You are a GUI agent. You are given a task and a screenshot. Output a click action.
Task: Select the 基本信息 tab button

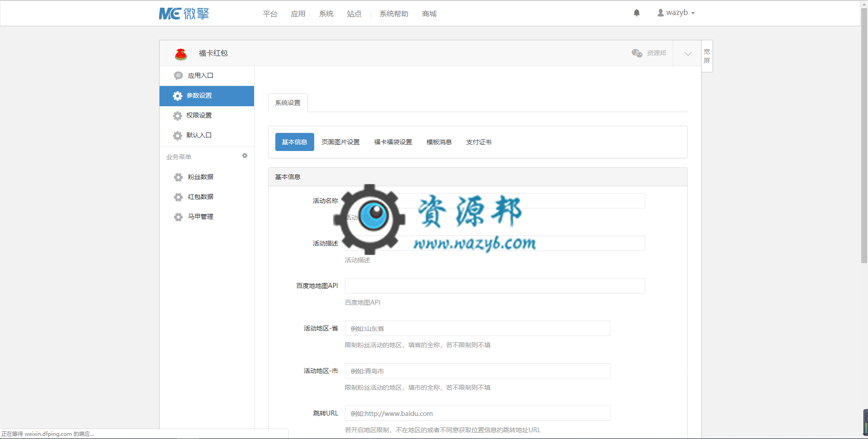coord(294,142)
